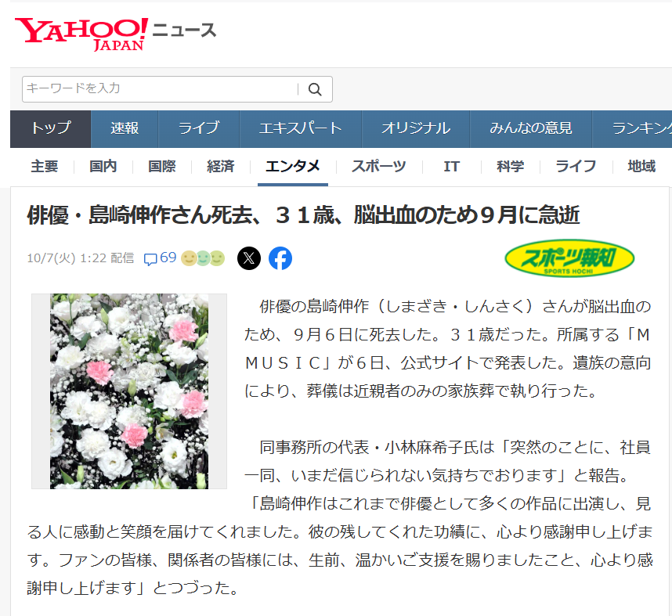Click the article headline about 島崎伸作
Screen dimensions: 672x616
(303, 215)
